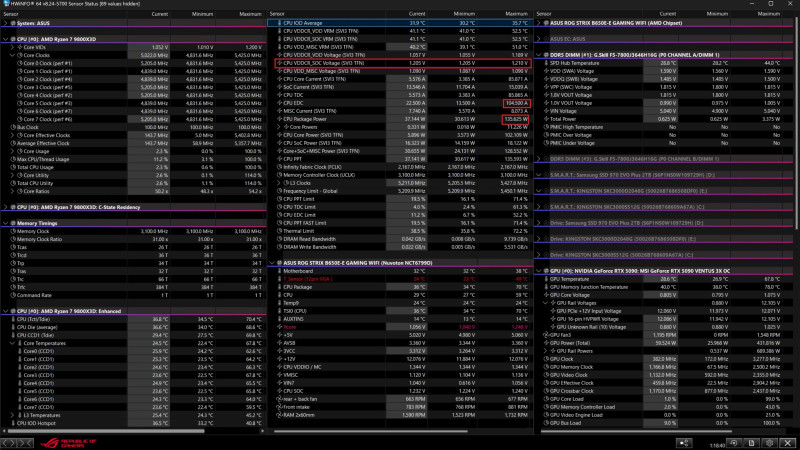Start logging with the log file icon
Image resolution: width=800 pixels, height=450 pixels.
[752, 443]
